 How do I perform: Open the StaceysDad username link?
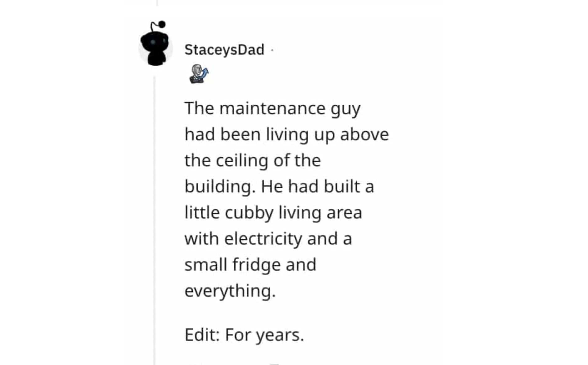[x=224, y=50]
